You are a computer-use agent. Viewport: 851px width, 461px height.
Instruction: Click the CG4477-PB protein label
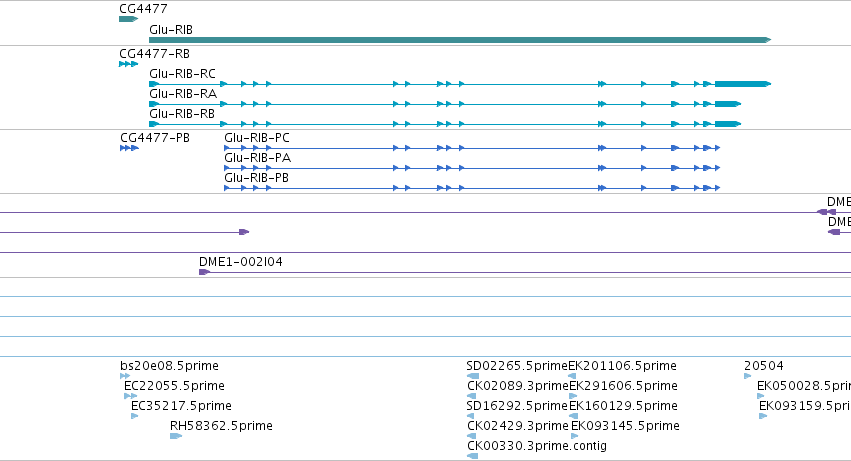click(155, 138)
